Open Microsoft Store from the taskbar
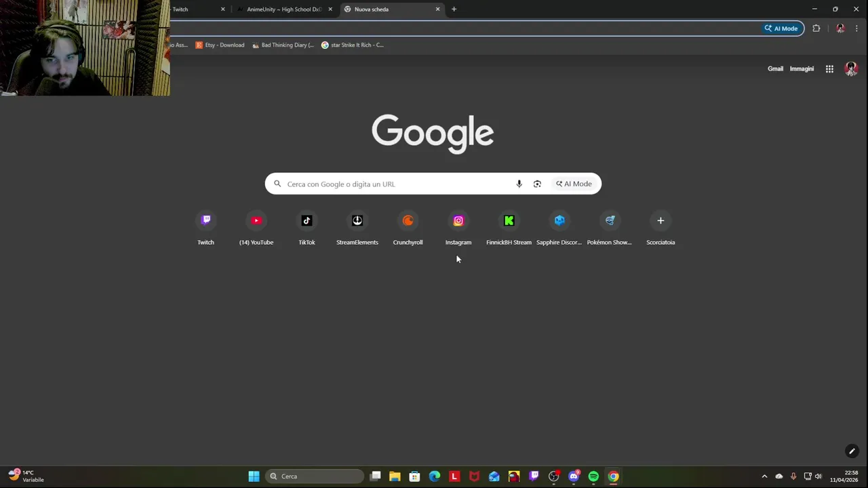This screenshot has width=868, height=488. pos(414,476)
